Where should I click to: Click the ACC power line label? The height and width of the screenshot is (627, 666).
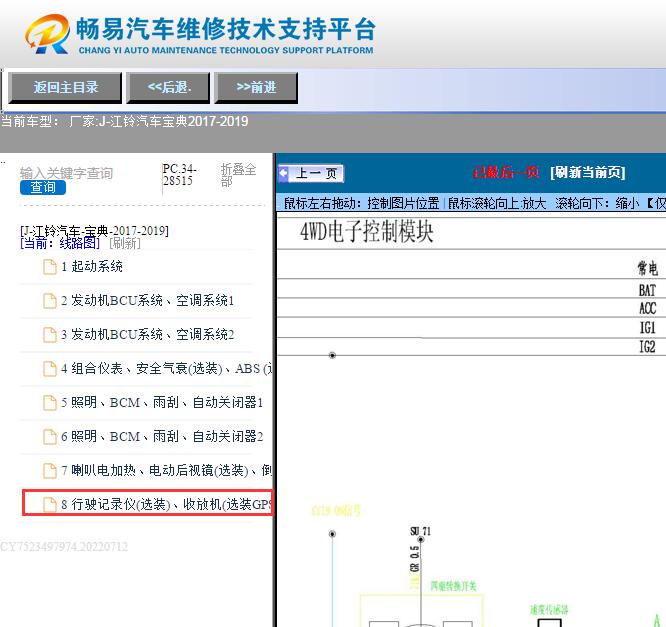click(x=648, y=308)
